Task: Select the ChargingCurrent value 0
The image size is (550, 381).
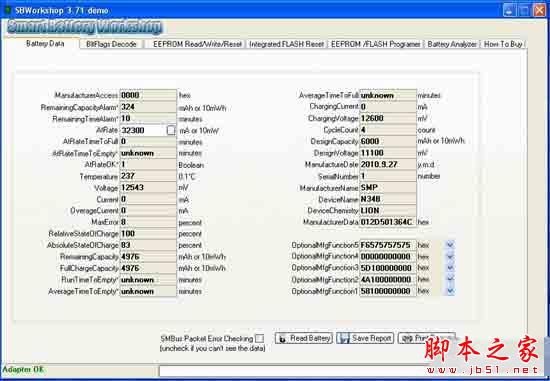Action: coord(363,107)
